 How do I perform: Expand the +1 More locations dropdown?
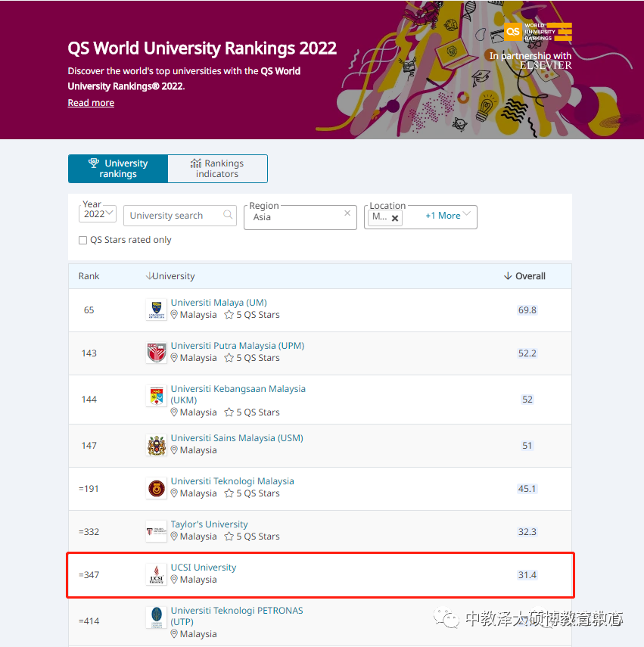pos(448,216)
